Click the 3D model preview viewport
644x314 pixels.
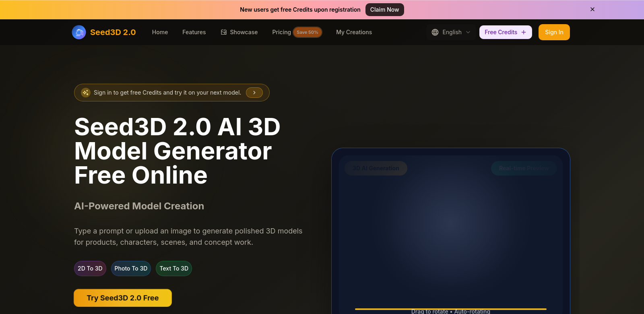(451, 235)
